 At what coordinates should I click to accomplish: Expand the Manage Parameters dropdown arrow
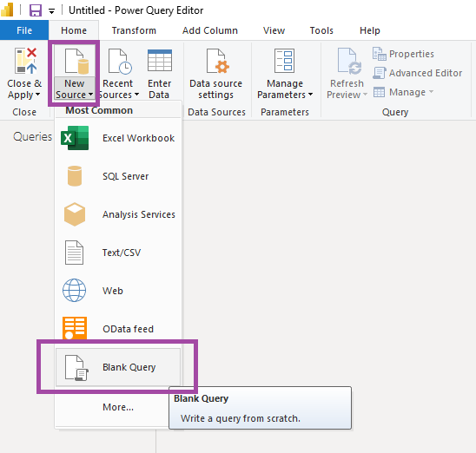[310, 95]
